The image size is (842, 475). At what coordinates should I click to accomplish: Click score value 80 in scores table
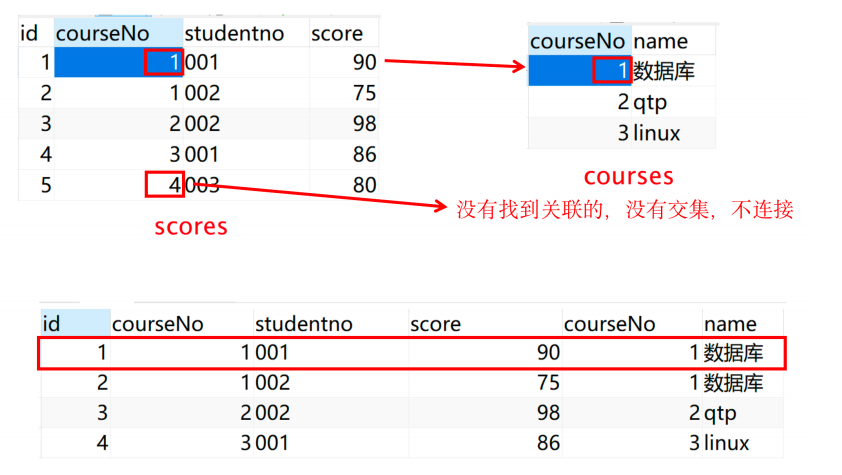pos(364,185)
